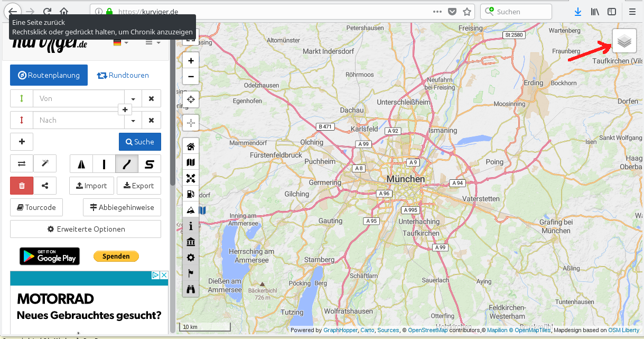This screenshot has height=339, width=644.
Task: Click the Export button
Action: (139, 186)
